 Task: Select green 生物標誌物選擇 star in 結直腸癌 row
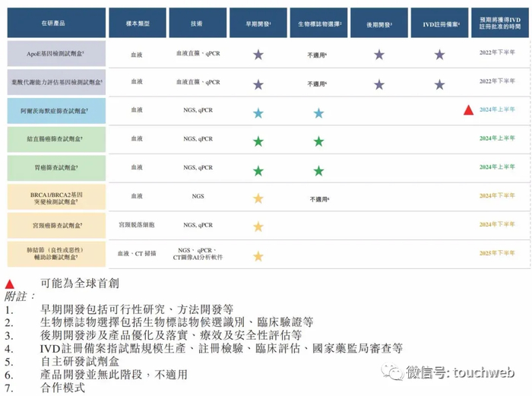[318, 141]
